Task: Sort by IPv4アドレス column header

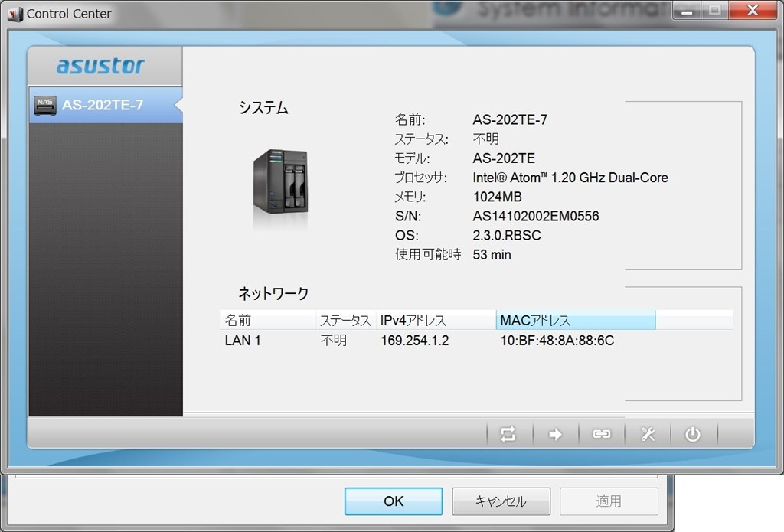Action: pyautogui.click(x=436, y=320)
